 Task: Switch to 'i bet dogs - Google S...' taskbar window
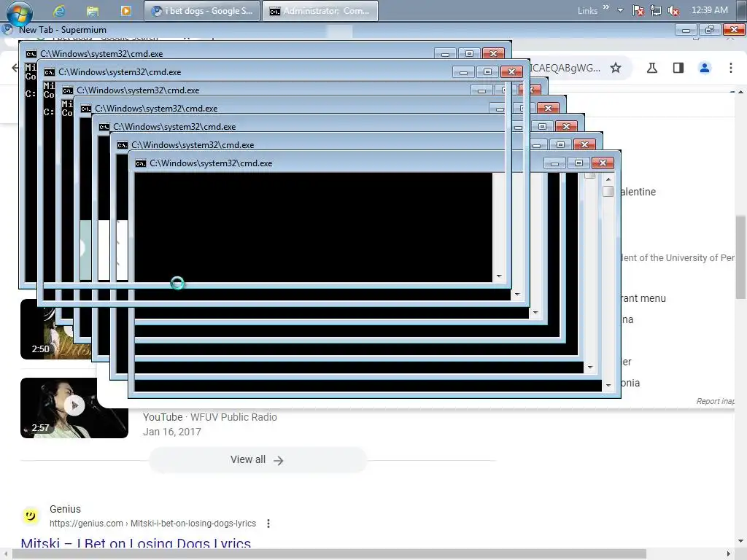[x=202, y=11]
